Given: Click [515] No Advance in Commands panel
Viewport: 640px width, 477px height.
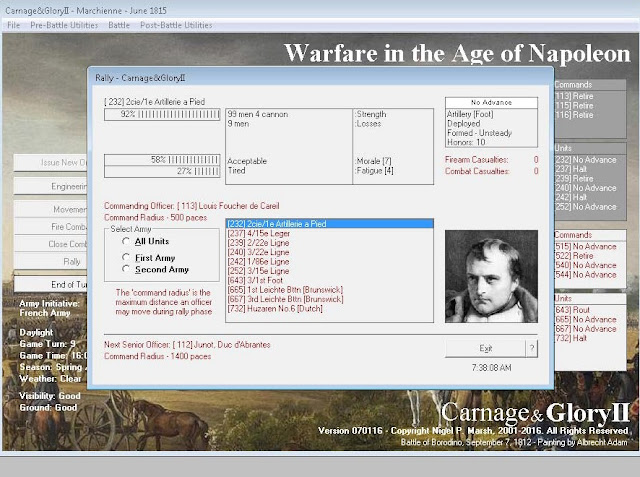Looking at the screenshot, I should [x=586, y=246].
